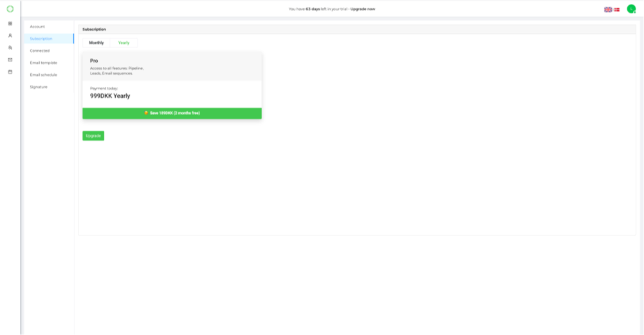This screenshot has width=644, height=335.
Task: Click the green circular app logo
Action: 10,9
